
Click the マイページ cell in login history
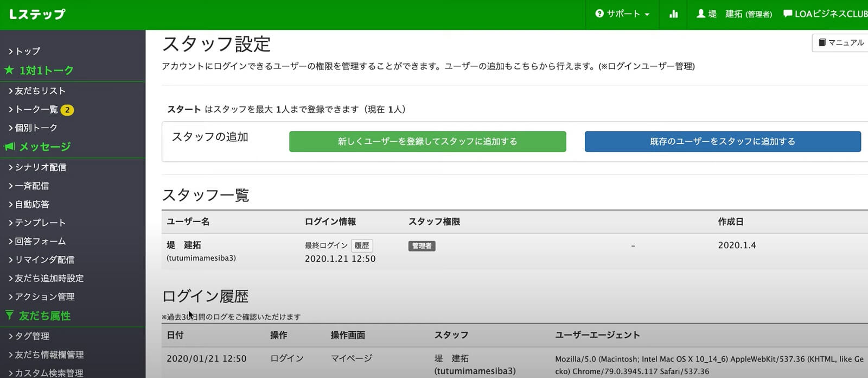(x=352, y=358)
